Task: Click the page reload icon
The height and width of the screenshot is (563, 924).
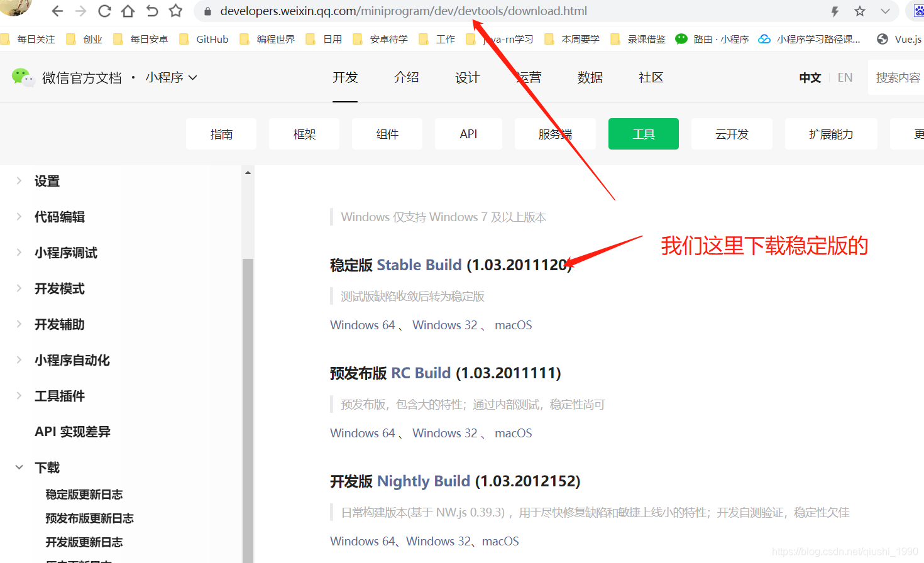Action: (104, 11)
